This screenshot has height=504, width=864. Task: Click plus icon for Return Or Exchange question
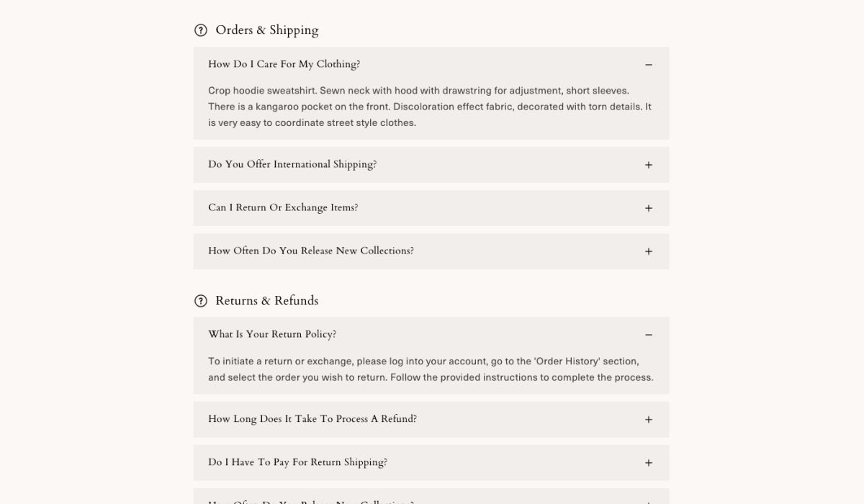click(648, 208)
